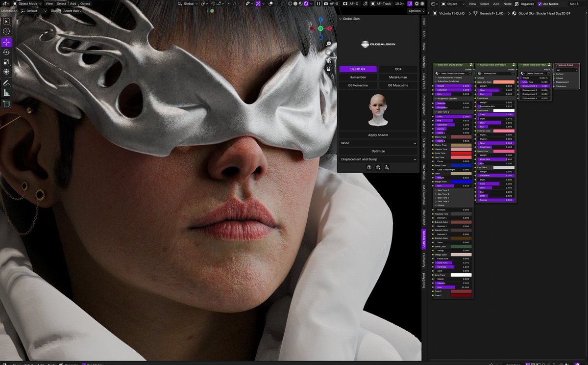Open the Orientation Default dropdown

pos(34,10)
